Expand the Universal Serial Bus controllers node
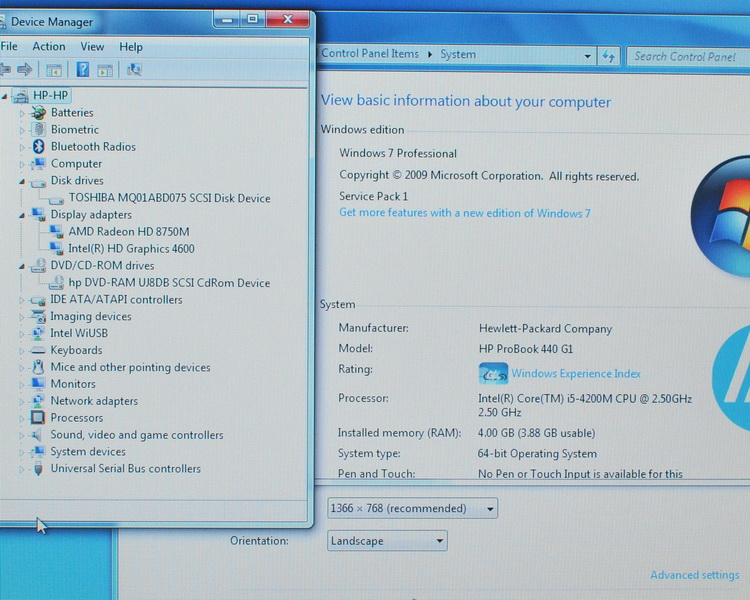The width and height of the screenshot is (750, 600). tap(22, 469)
